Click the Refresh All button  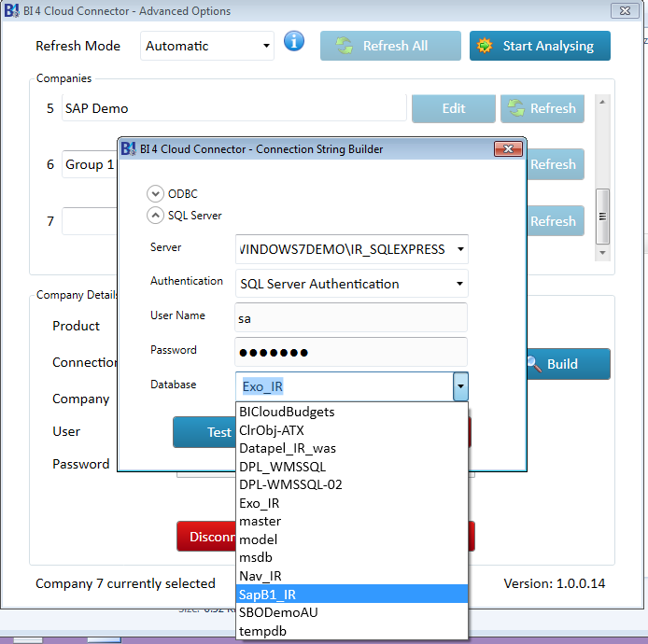tap(390, 46)
